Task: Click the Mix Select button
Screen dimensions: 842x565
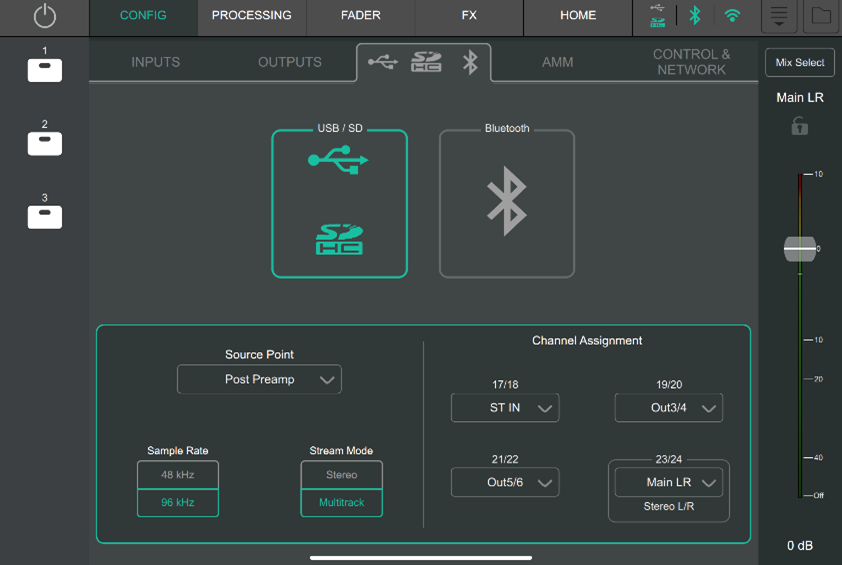Action: pyautogui.click(x=800, y=62)
